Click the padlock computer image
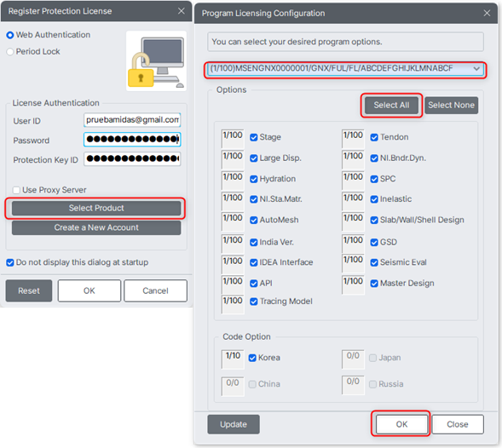Image resolution: width=502 pixels, height=448 pixels. point(156,61)
